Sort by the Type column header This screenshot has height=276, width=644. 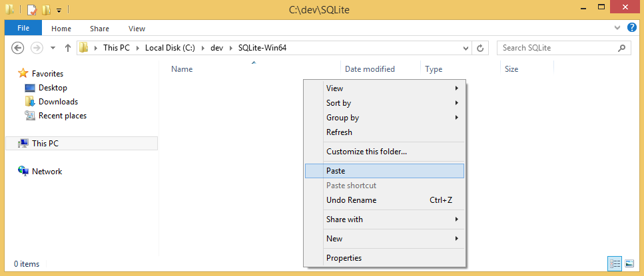click(x=434, y=69)
